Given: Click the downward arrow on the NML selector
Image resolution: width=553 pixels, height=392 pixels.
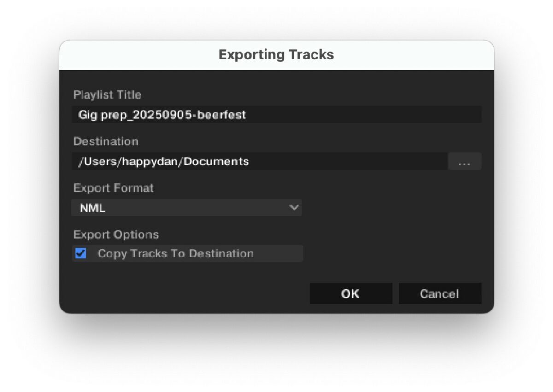Looking at the screenshot, I should tap(294, 208).
